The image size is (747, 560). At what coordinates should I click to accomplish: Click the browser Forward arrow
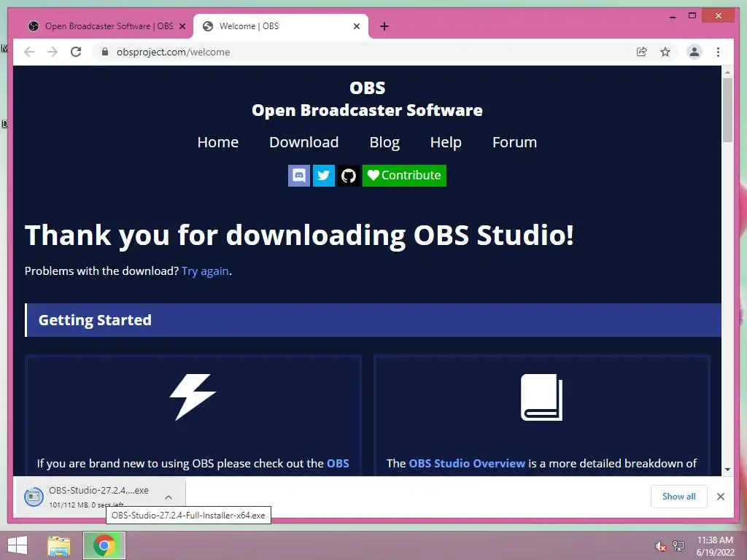[x=53, y=52]
